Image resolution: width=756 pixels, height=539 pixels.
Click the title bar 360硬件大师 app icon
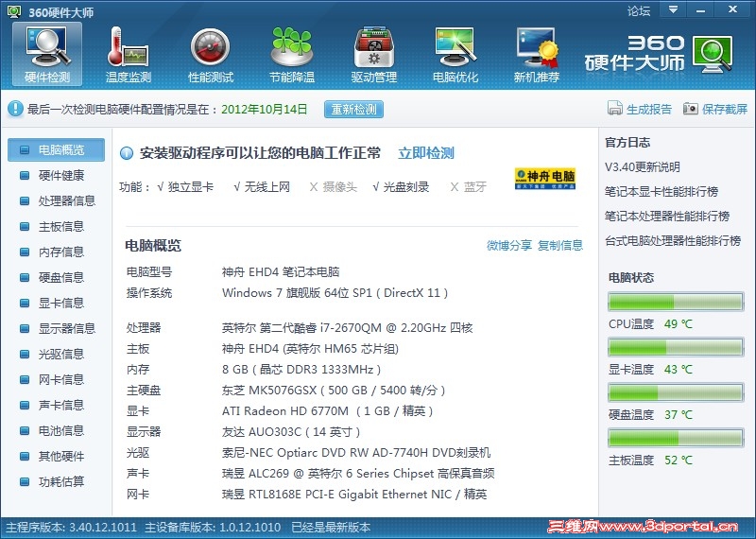pos(14,11)
